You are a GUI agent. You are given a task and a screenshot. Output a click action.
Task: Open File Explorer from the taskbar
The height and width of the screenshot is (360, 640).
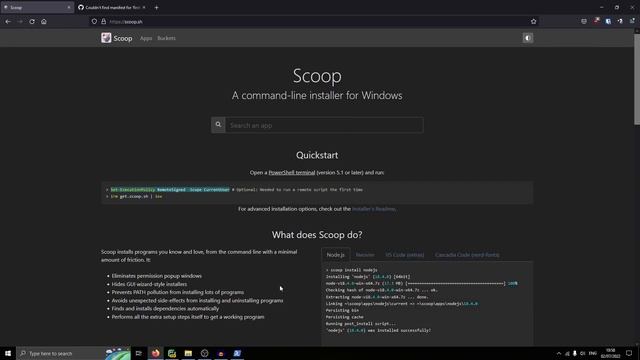coord(188,353)
